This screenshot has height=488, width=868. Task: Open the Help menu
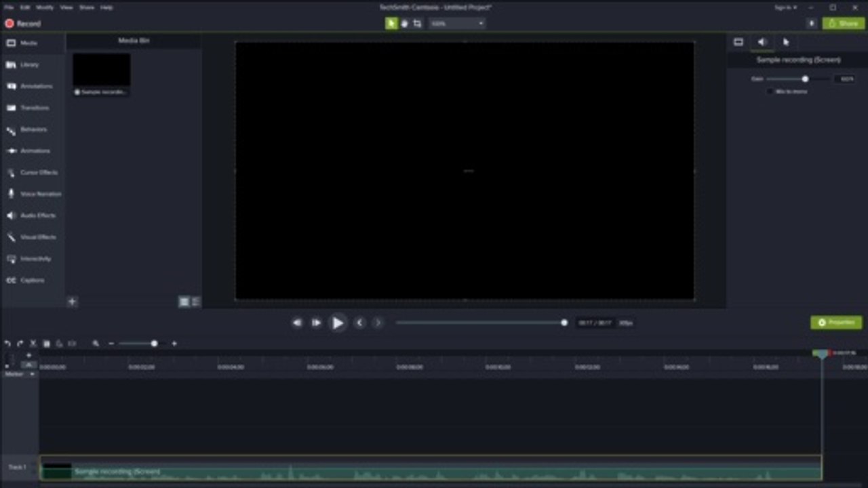pos(106,7)
